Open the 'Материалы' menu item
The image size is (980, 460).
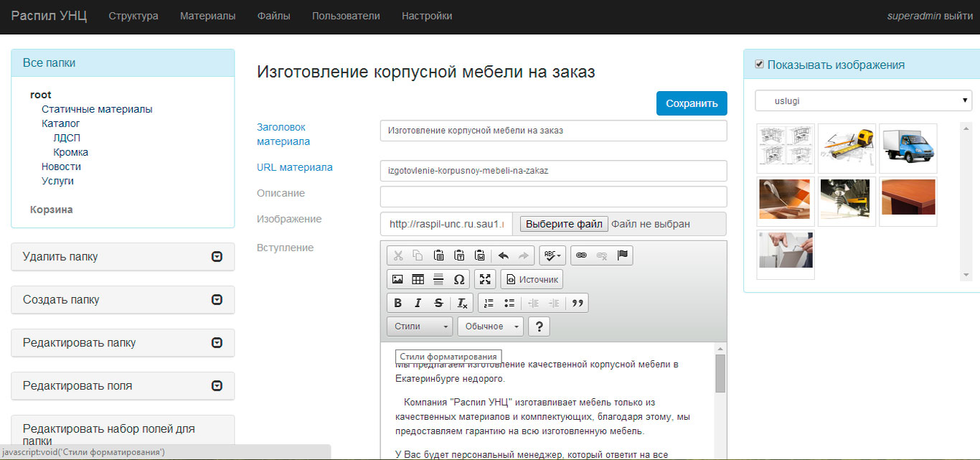(207, 16)
